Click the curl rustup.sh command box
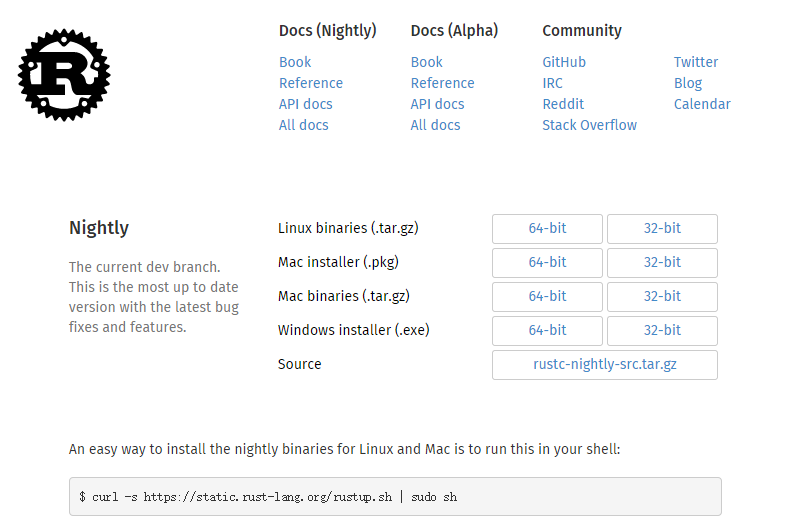Image resolution: width=787 pixels, height=528 pixels. (x=395, y=497)
